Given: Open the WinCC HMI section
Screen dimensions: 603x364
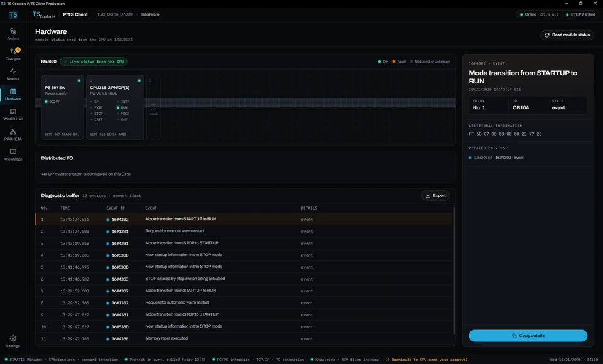Looking at the screenshot, I should point(13,114).
